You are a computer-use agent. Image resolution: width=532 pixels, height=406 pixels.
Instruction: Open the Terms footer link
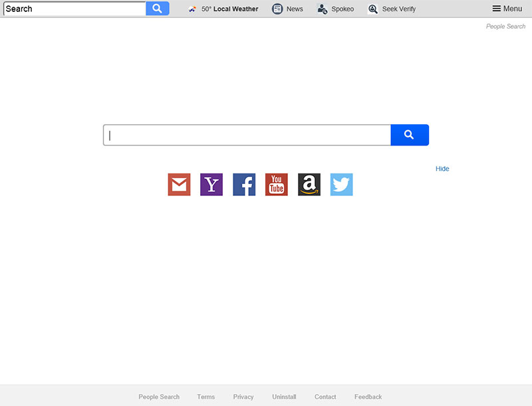206,397
